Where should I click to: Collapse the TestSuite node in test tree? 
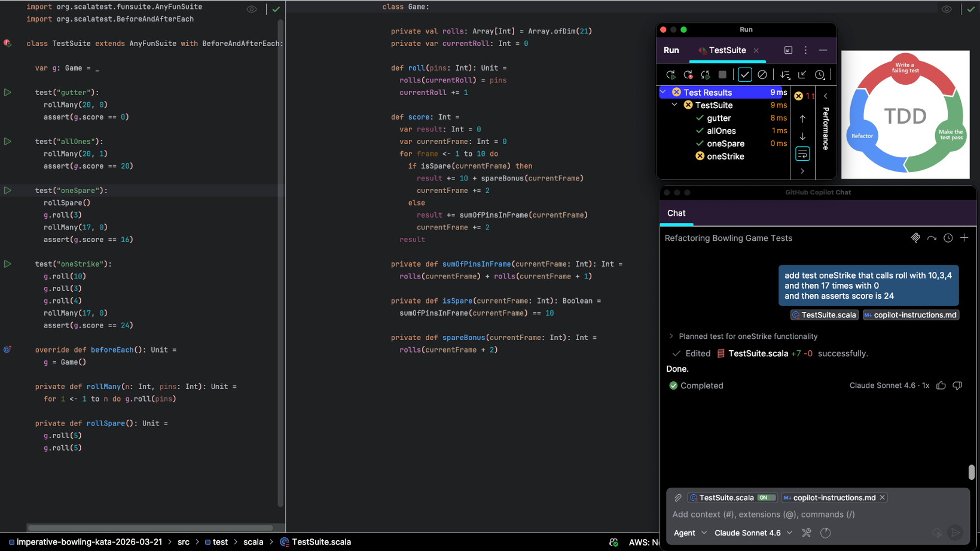(x=675, y=105)
